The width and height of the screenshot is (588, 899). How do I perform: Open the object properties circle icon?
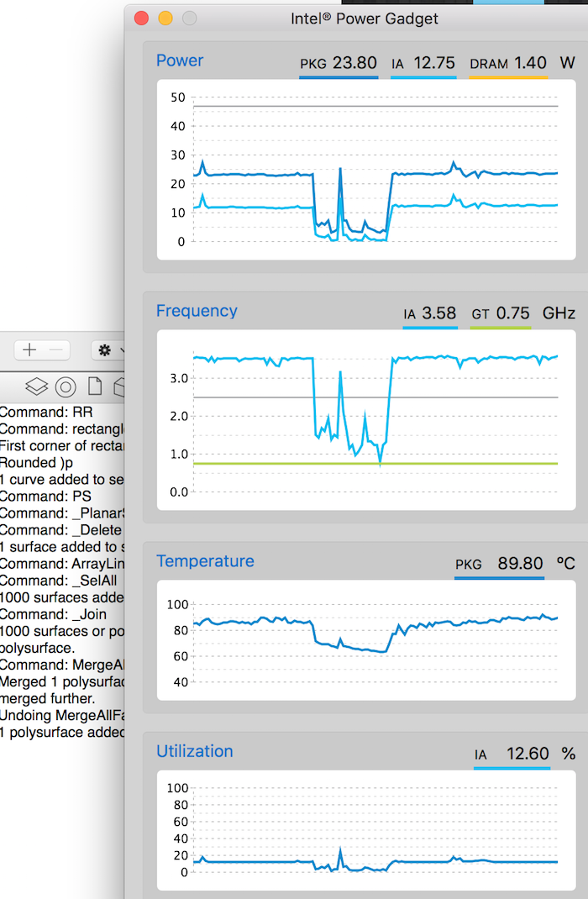coord(66,387)
